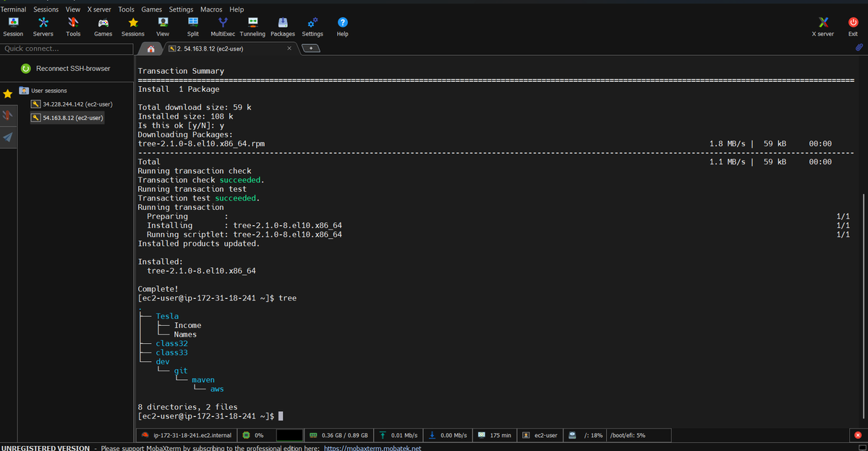Open the View menu in menu bar
This screenshot has height=451, width=868.
coord(73,9)
